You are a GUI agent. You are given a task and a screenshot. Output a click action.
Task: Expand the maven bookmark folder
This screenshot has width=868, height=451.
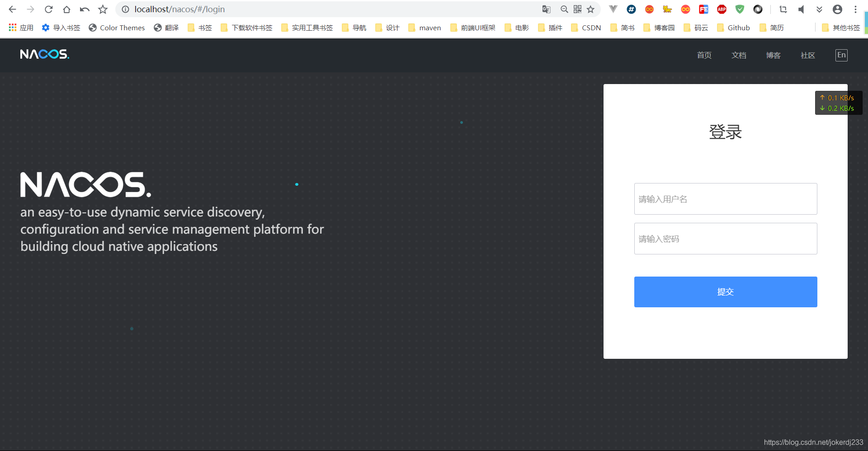tap(425, 28)
